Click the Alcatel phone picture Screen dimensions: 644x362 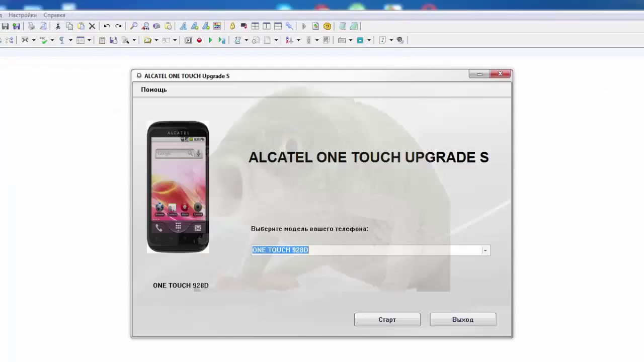(178, 187)
